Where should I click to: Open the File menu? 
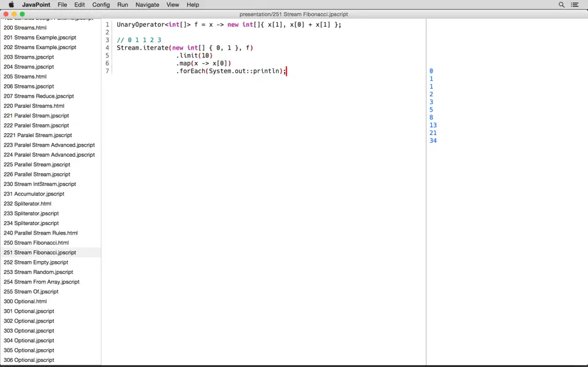click(x=62, y=4)
